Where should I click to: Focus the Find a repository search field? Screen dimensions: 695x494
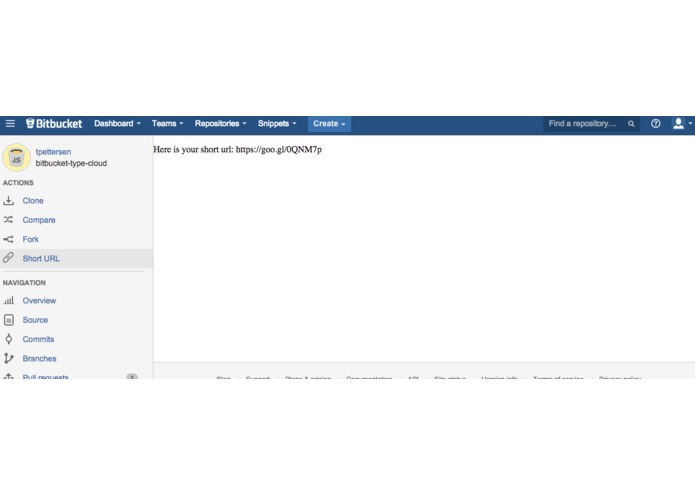pyautogui.click(x=591, y=124)
